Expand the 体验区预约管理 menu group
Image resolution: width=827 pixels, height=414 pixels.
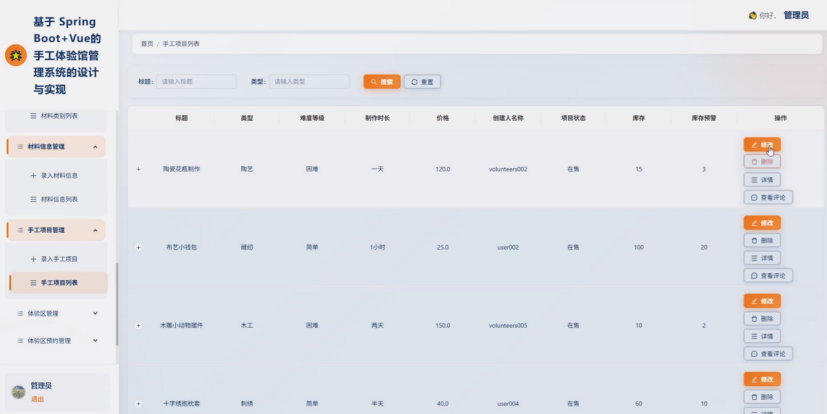(56, 341)
